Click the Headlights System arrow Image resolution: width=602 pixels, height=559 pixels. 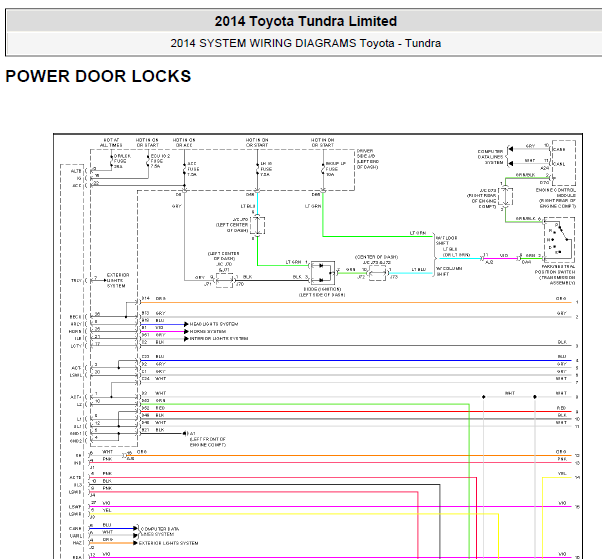tap(186, 324)
